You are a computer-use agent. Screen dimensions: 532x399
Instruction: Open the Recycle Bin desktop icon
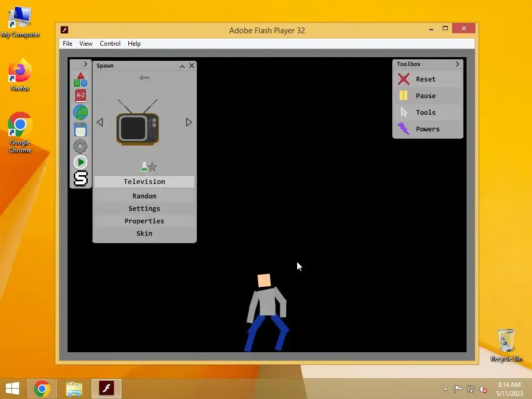506,345
